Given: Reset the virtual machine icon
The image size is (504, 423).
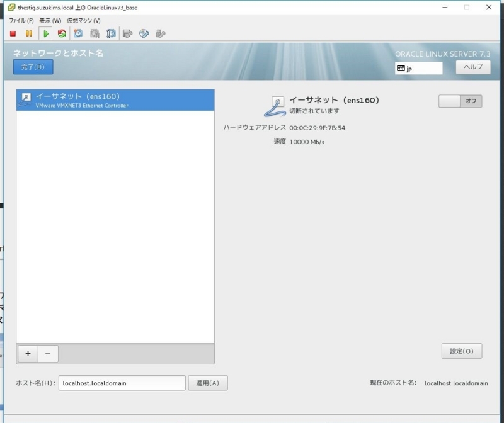Looking at the screenshot, I should [x=62, y=34].
